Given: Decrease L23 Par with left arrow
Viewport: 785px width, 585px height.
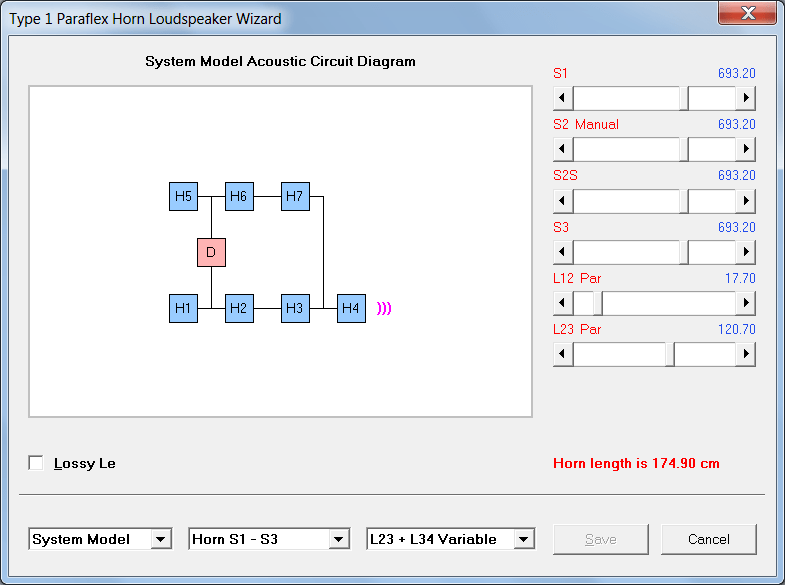Looking at the screenshot, I should [x=563, y=354].
